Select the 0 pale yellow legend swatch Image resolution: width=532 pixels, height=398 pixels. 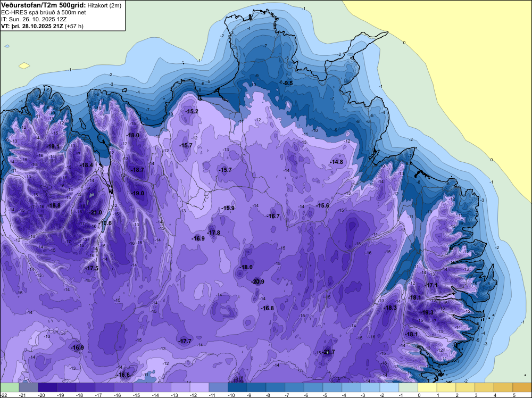coord(428,387)
